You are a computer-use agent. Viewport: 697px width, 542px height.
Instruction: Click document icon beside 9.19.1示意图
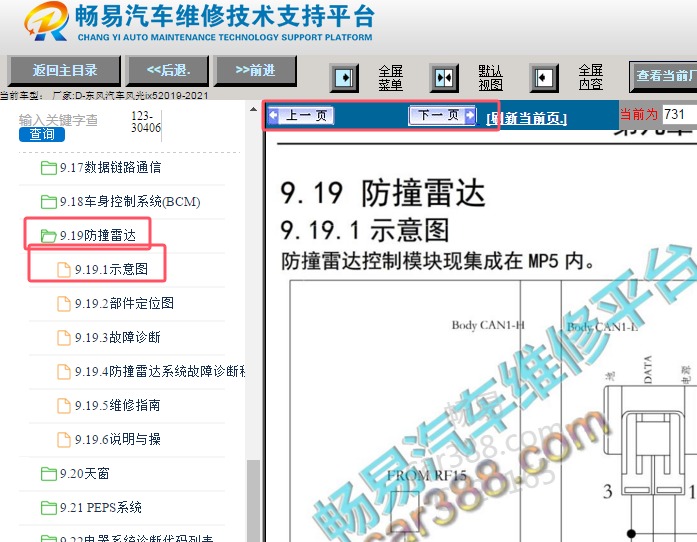[64, 270]
